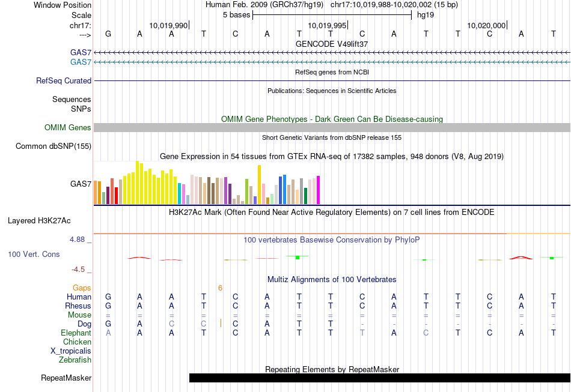The image size is (571, 392).
Task: Select the gray OMIM Genes bar
Action: click(332, 127)
